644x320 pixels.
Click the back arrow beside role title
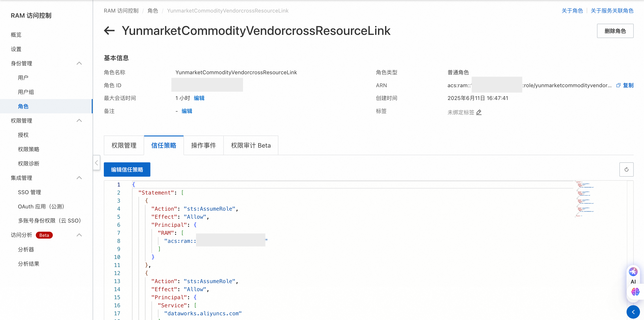point(109,31)
